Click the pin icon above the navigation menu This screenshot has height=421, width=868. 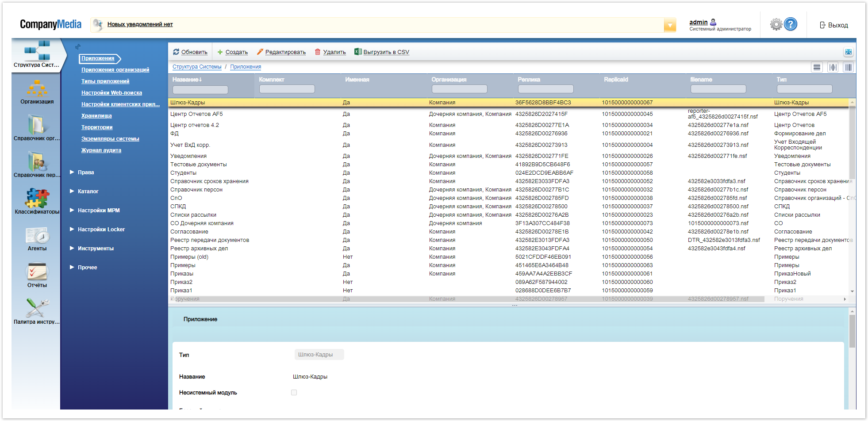[x=78, y=47]
